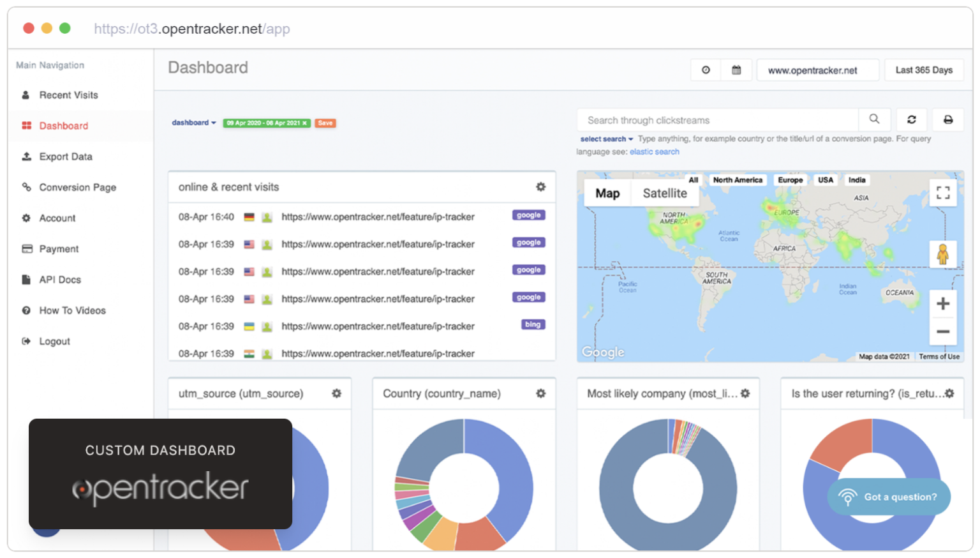This screenshot has width=980, height=558.
Task: Remove the 09 Apr 2020 date filter
Action: pos(305,123)
